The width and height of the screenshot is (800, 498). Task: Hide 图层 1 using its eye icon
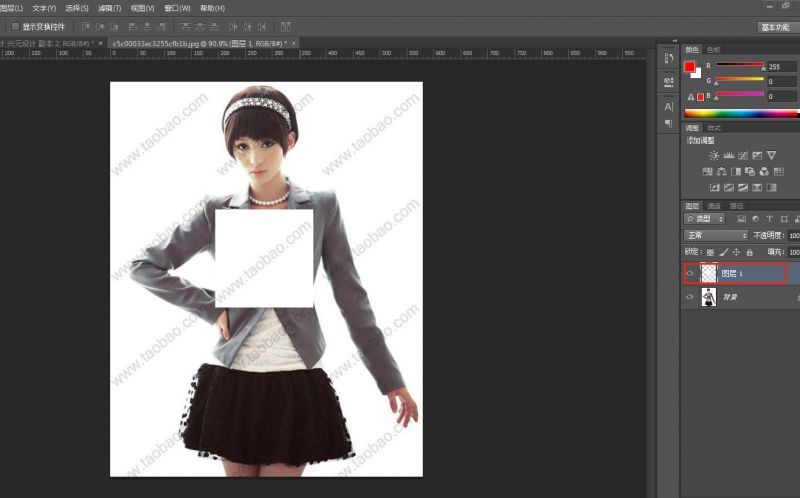click(x=690, y=273)
